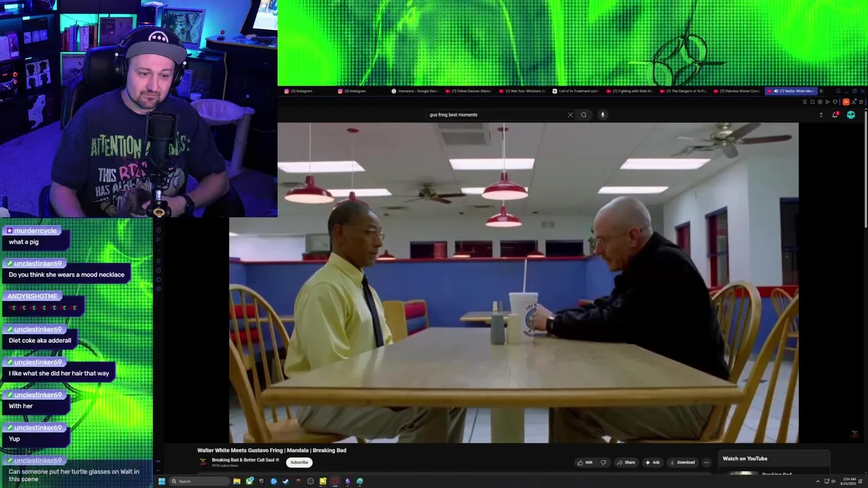Switch to the List of In Treatment tab
Screen dimensions: 868x488
coord(576,91)
